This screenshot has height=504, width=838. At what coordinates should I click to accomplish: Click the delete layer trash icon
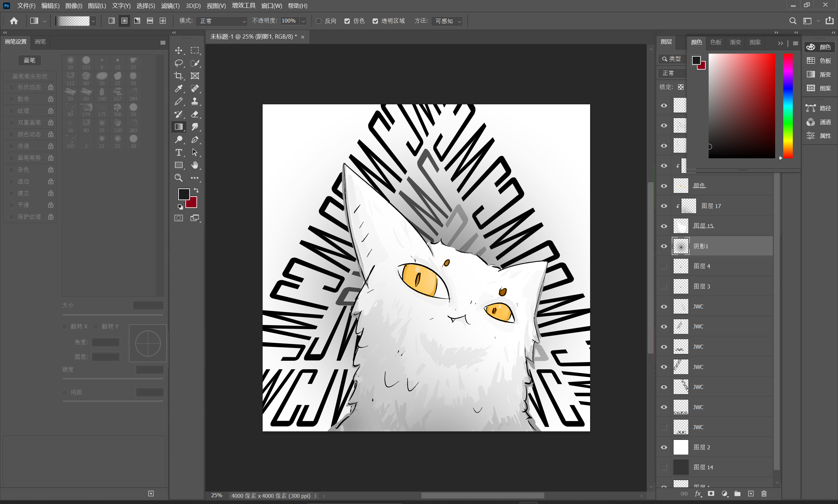pos(764,494)
